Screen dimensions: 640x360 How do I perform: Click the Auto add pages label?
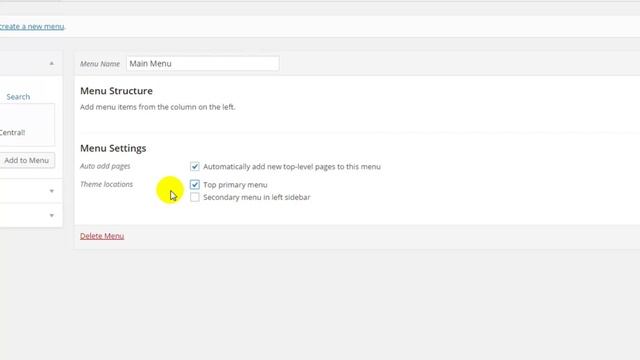click(105, 166)
